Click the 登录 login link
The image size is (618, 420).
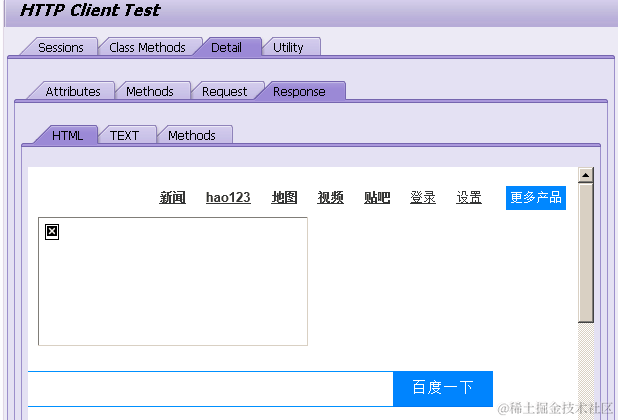pos(423,197)
